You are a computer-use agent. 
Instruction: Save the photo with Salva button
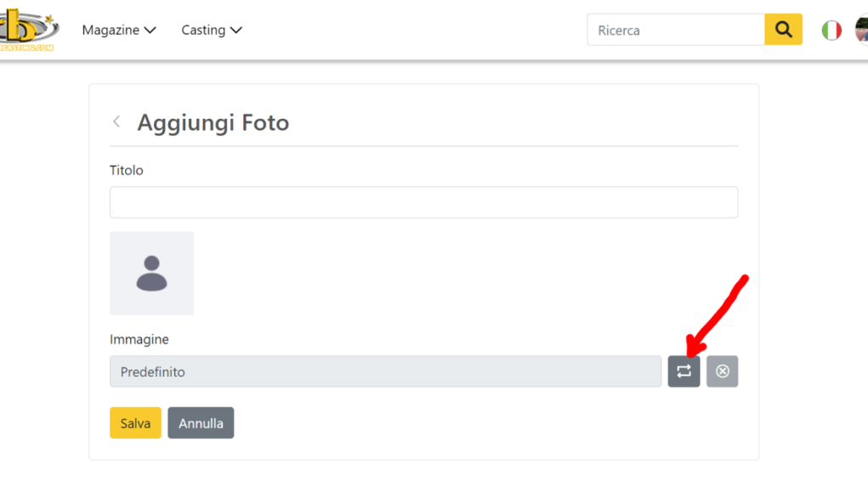pyautogui.click(x=135, y=423)
